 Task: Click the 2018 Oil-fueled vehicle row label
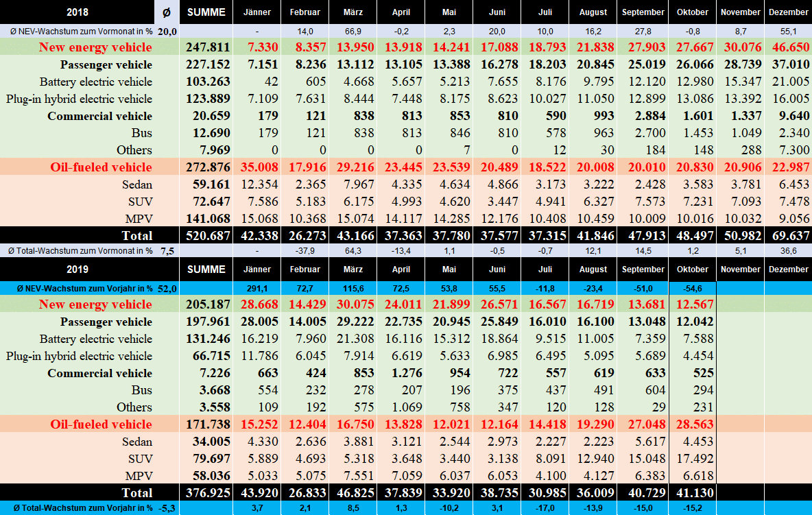pyautogui.click(x=101, y=167)
